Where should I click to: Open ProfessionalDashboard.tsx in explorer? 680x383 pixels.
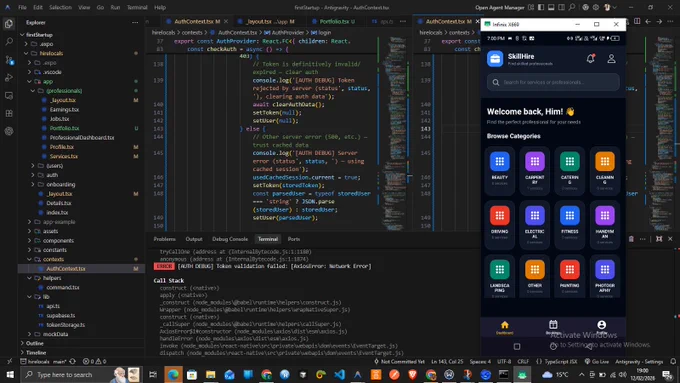[82, 137]
